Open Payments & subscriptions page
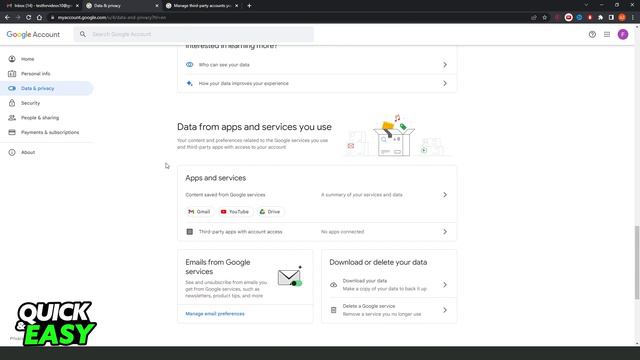This screenshot has width=640, height=360. click(x=50, y=132)
